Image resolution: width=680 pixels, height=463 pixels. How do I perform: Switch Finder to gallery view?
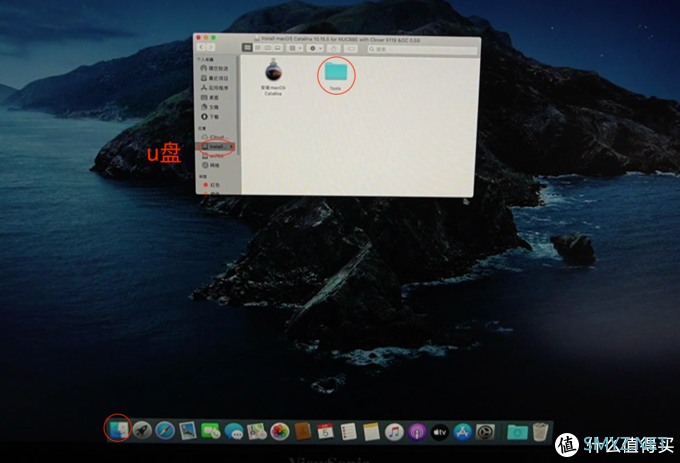pyautogui.click(x=278, y=48)
